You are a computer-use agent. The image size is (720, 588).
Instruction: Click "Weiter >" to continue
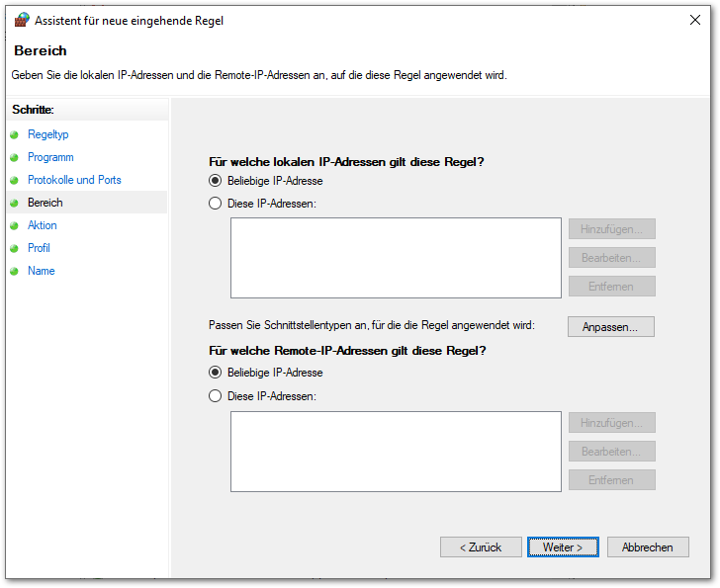[x=563, y=546]
